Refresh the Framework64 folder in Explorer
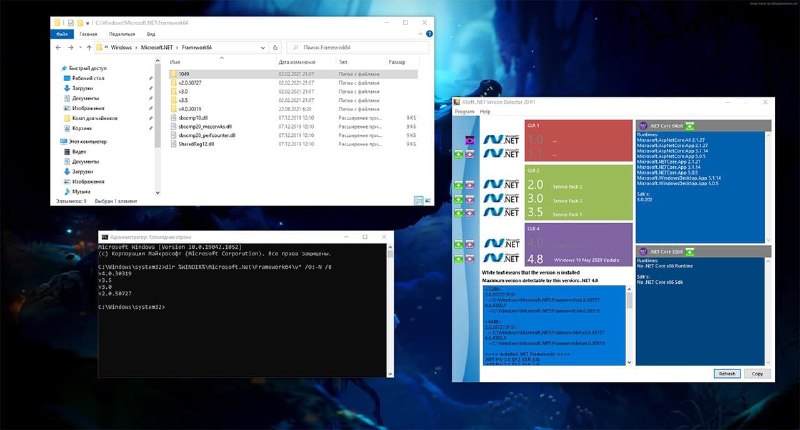 [x=275, y=47]
